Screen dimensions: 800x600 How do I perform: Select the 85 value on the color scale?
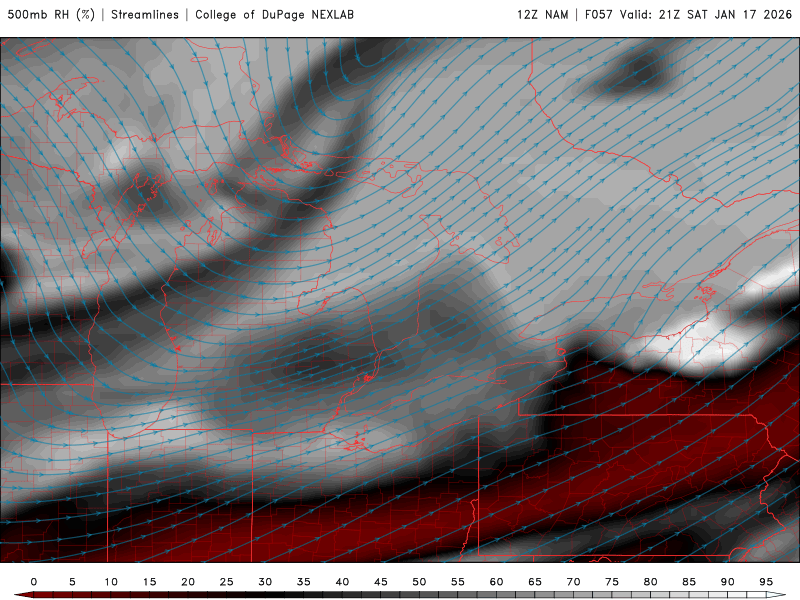pos(689,582)
